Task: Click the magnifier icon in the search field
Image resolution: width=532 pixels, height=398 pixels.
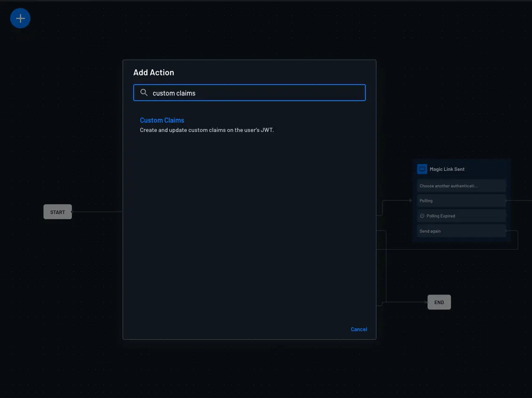Action: (144, 92)
